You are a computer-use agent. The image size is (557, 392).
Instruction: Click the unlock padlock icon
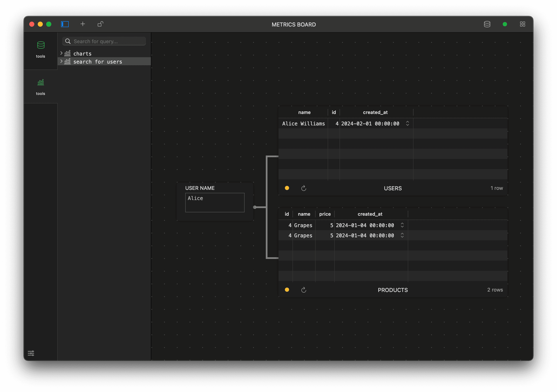(x=100, y=24)
